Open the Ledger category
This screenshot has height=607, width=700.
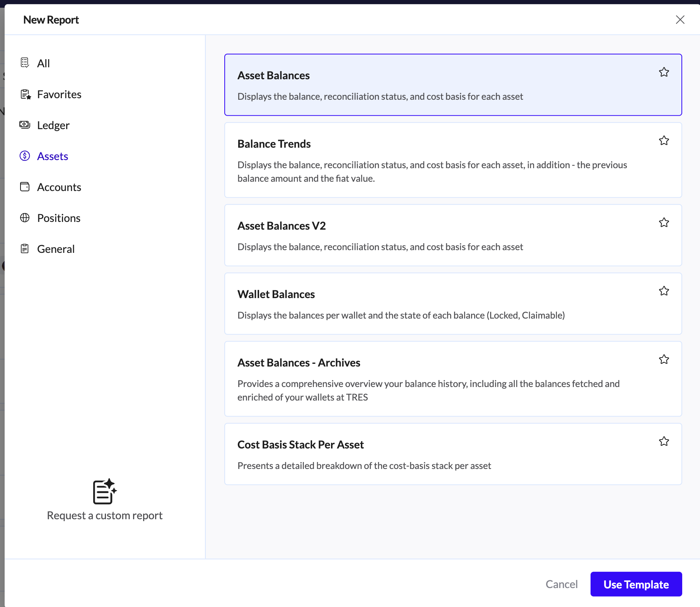point(53,125)
